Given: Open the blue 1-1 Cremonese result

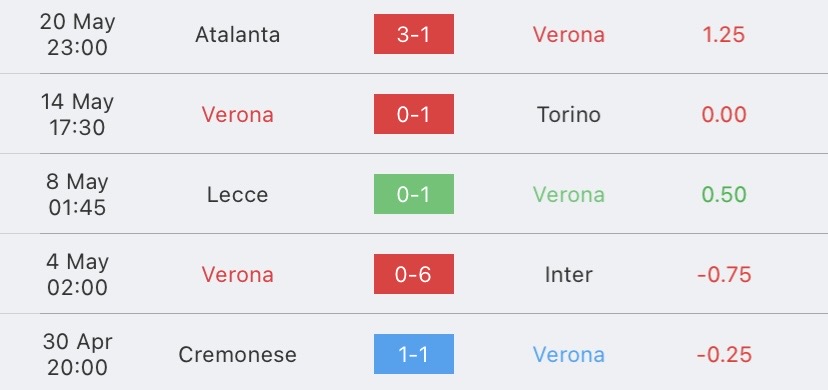Looking at the screenshot, I should (413, 354).
